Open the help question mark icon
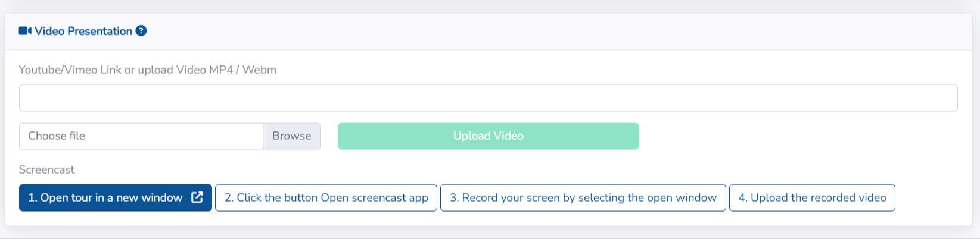 point(141,31)
